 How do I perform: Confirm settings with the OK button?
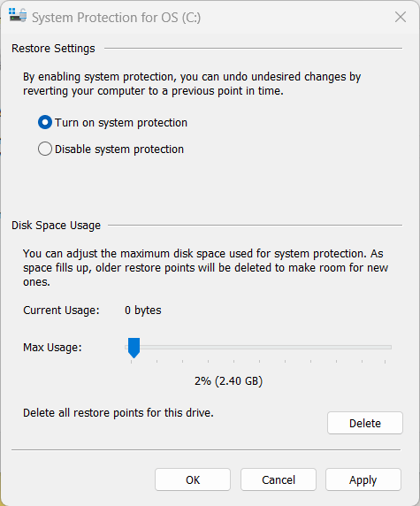click(193, 479)
